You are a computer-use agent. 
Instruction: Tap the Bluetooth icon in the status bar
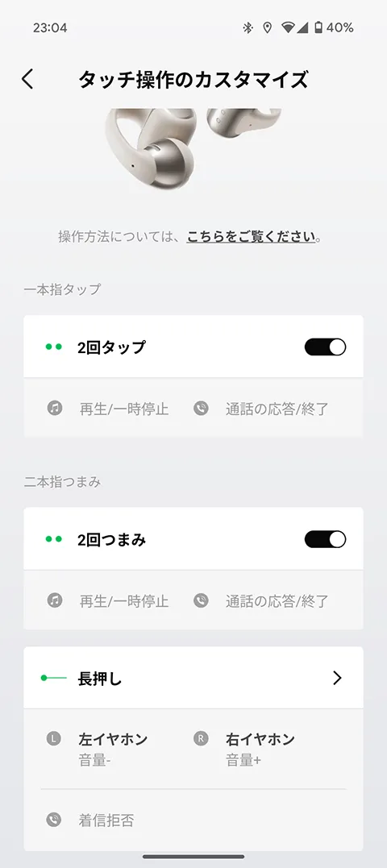tap(248, 27)
